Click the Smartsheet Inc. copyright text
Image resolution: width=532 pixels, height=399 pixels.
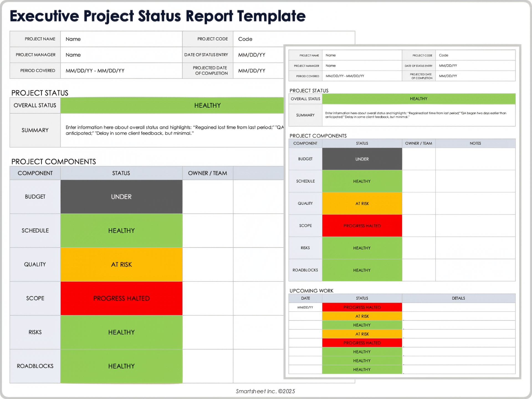point(265,391)
